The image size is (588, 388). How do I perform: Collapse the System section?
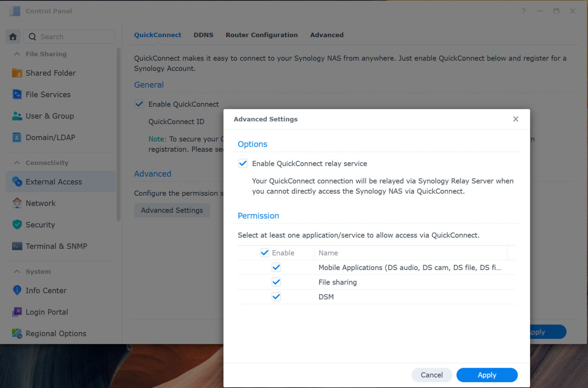[x=16, y=271]
